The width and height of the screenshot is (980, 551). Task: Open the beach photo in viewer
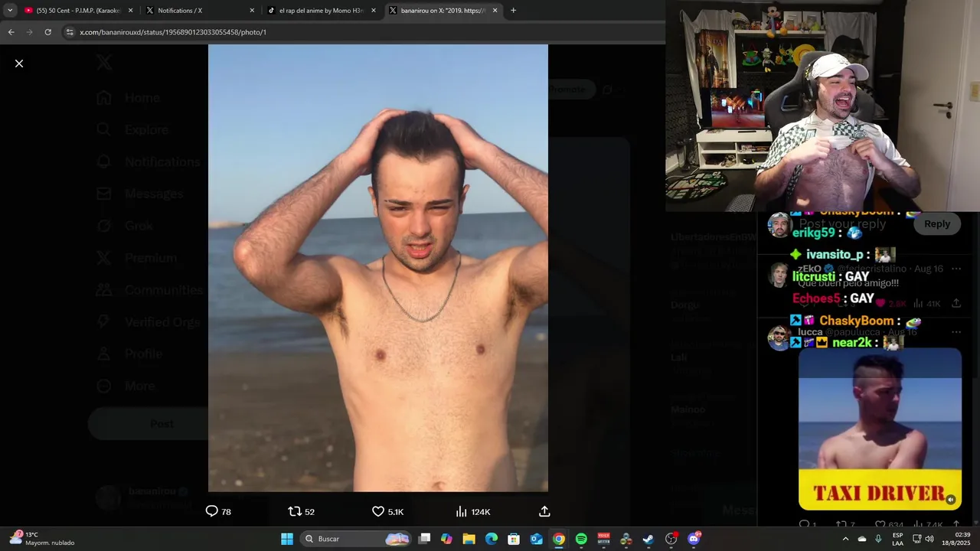coord(378,268)
